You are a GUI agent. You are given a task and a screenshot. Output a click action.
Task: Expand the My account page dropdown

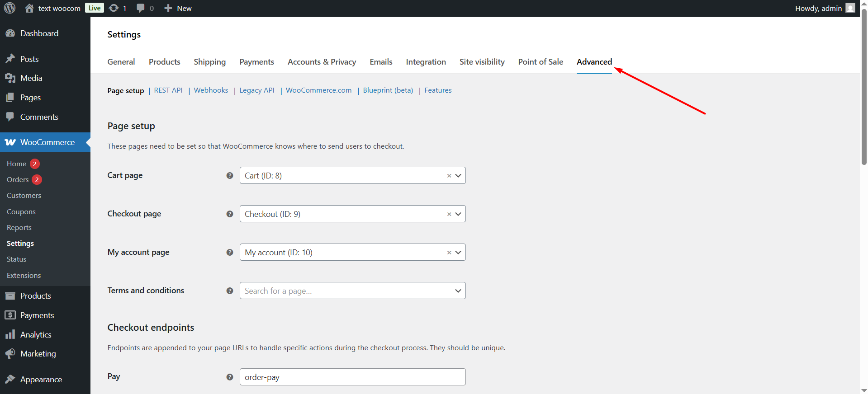(458, 253)
